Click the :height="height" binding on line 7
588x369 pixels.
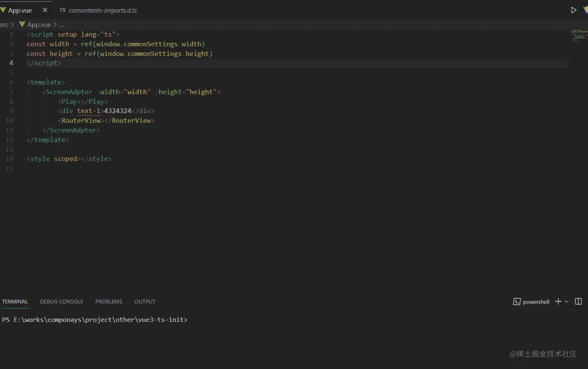point(186,92)
